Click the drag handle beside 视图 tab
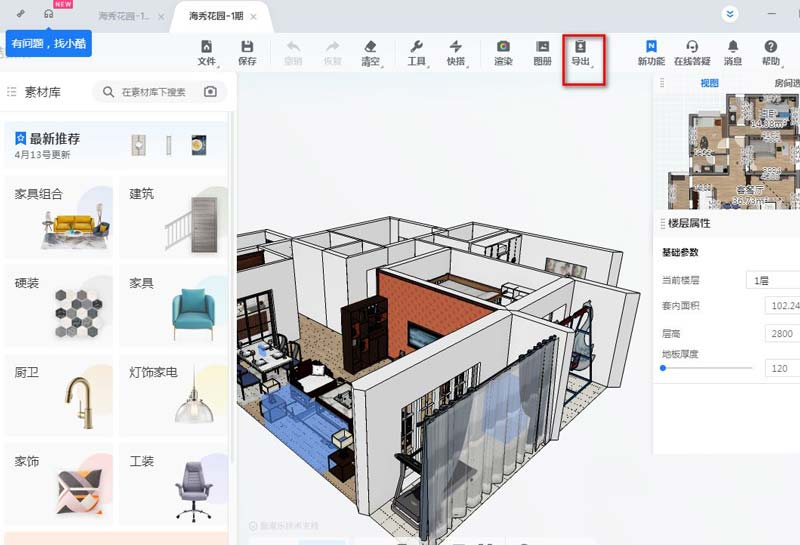Screen dimensions: 800x545 [662, 83]
